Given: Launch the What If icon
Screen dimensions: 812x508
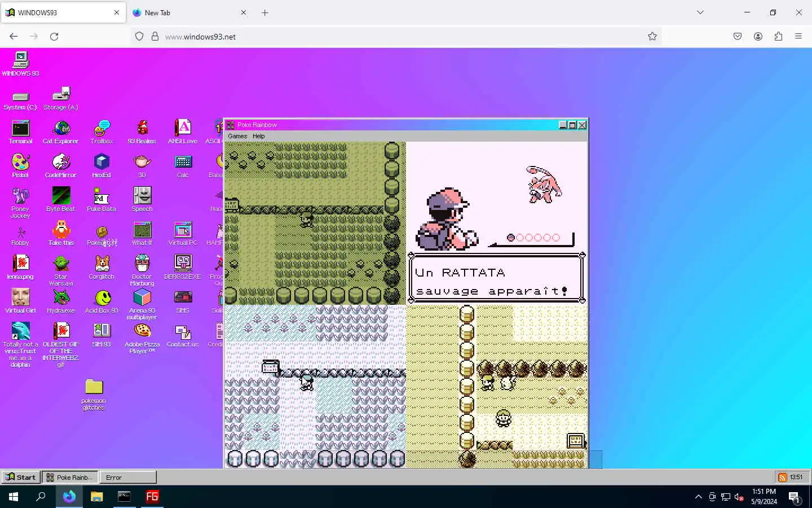Looking at the screenshot, I should 142,234.
